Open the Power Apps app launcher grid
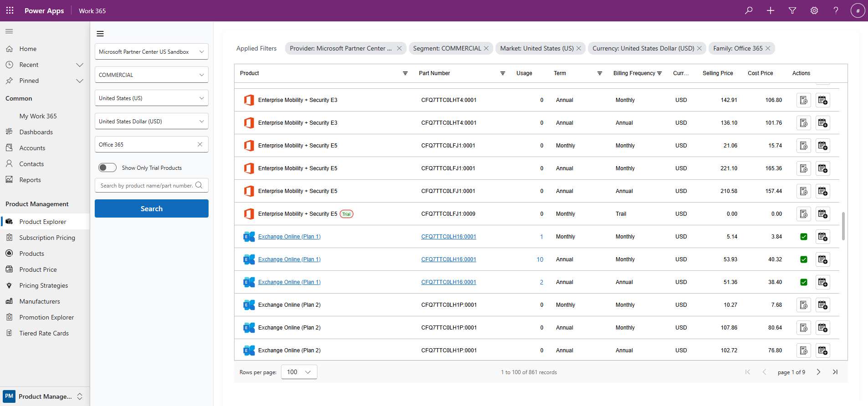 tap(10, 10)
